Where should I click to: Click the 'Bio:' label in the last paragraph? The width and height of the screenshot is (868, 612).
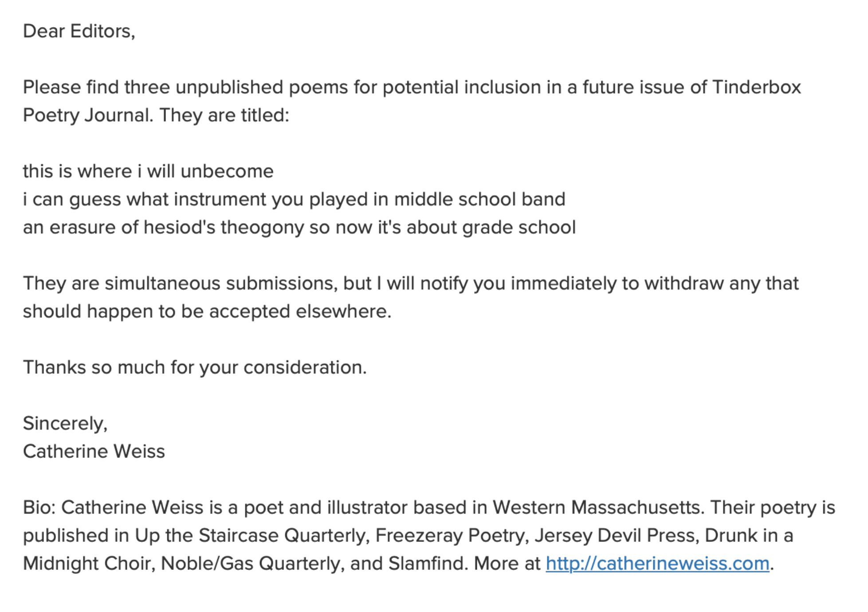[39, 507]
